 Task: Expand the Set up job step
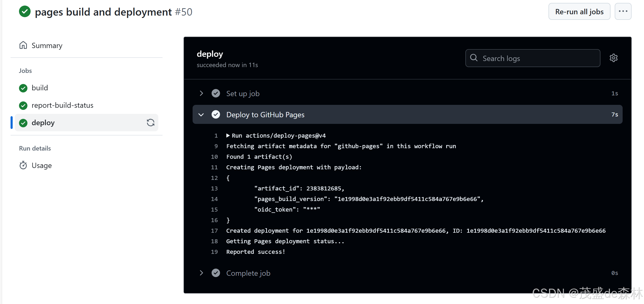pyautogui.click(x=201, y=93)
